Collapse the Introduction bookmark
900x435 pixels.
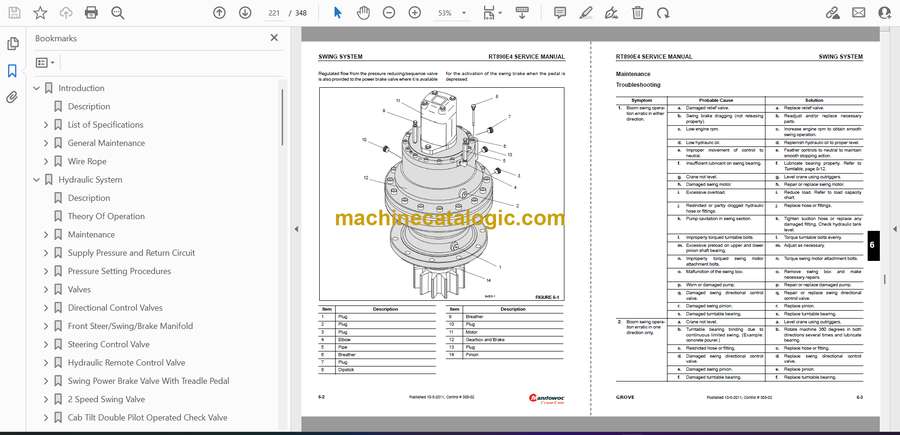[x=37, y=88]
